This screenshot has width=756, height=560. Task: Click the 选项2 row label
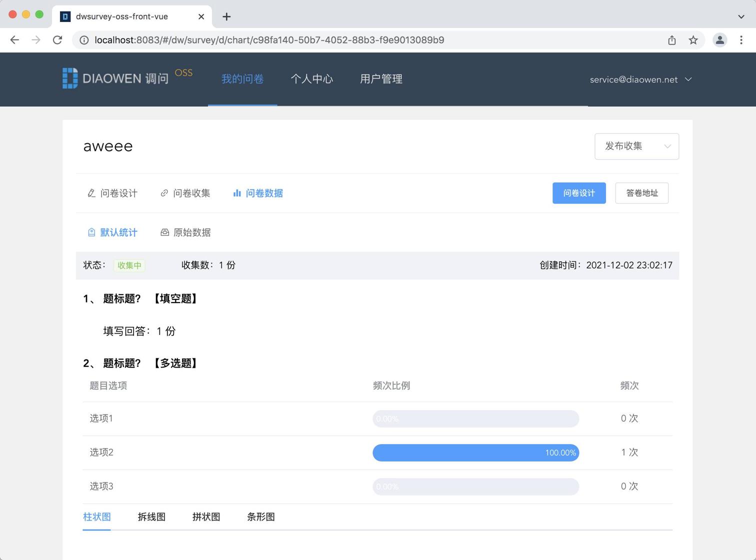point(101,452)
